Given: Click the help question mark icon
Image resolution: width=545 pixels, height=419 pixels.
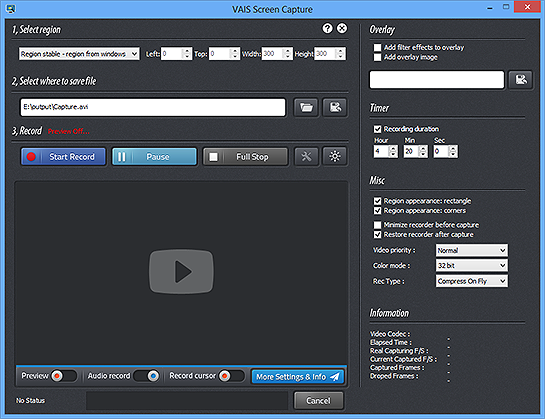Looking at the screenshot, I should (327, 29).
